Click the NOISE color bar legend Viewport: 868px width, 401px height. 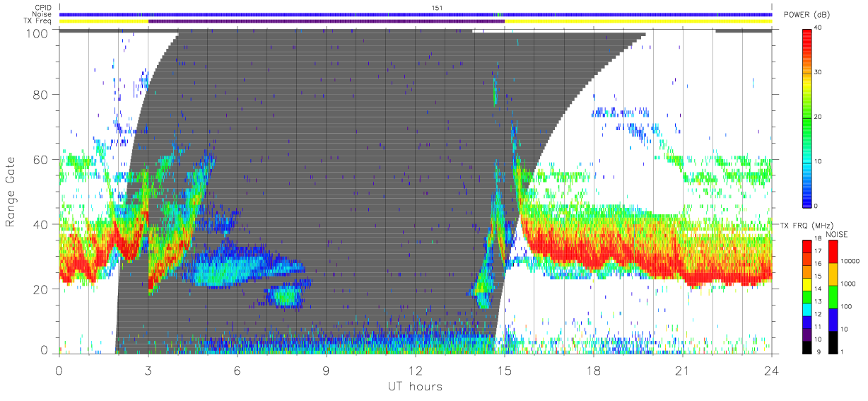[x=833, y=296]
